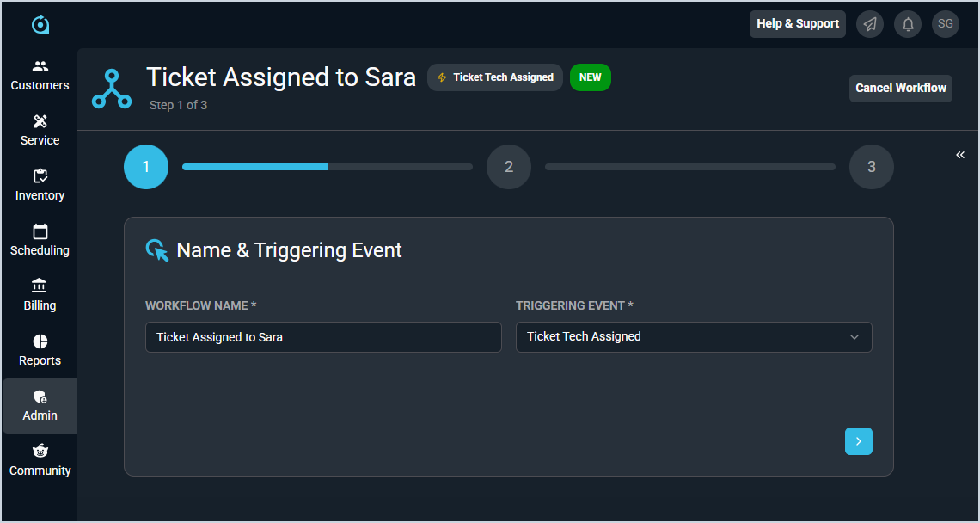Open Billing from the sidebar
980x523 pixels.
[x=40, y=295]
